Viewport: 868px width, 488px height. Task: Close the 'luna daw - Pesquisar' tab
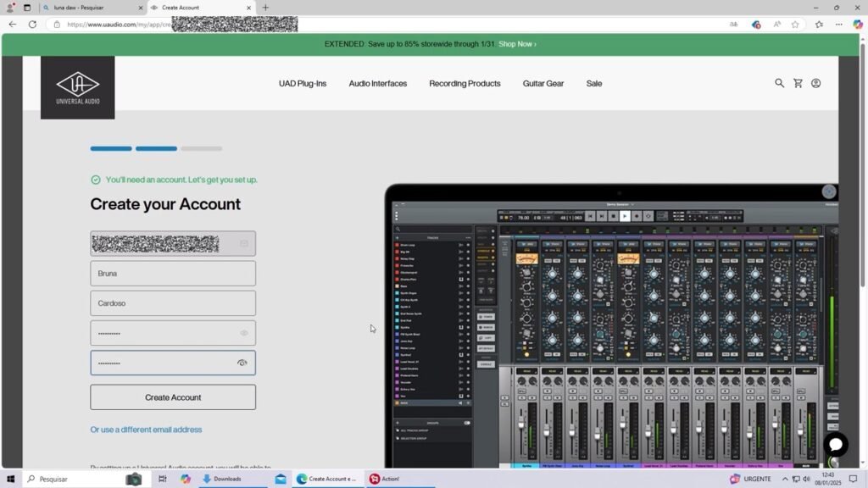coord(140,8)
